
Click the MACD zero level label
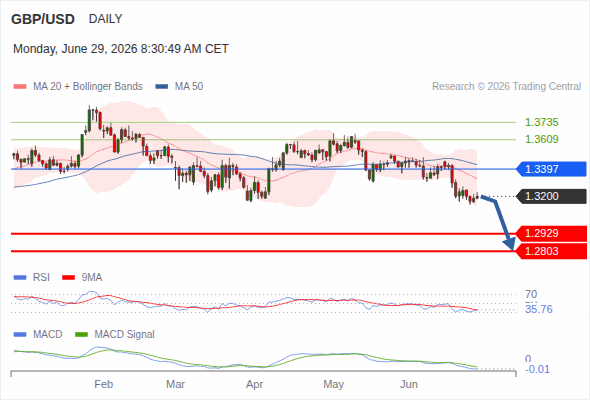(x=528, y=359)
